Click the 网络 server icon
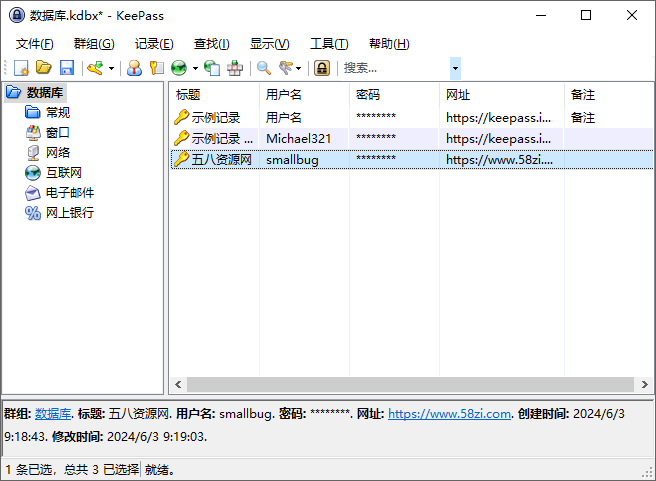This screenshot has height=481, width=656. coord(33,153)
